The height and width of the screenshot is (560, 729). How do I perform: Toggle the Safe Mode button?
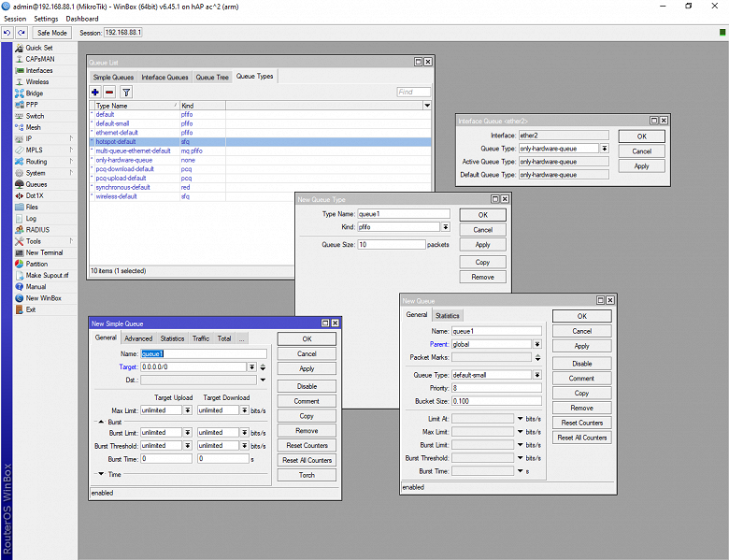(52, 33)
